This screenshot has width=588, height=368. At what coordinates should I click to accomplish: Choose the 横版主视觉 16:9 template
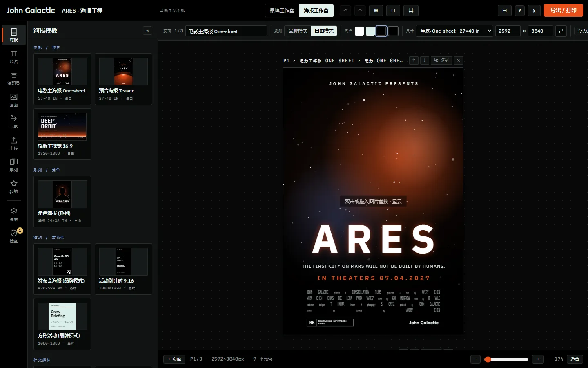[62, 134]
